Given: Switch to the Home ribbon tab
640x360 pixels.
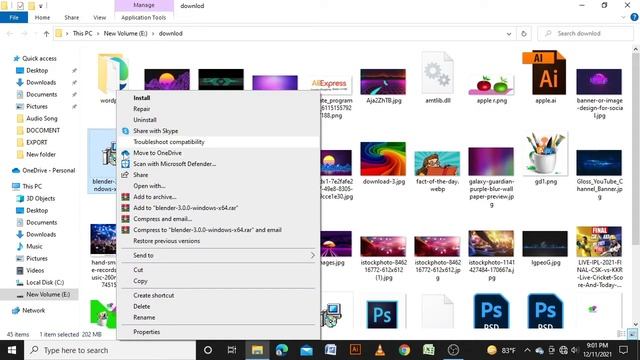Looking at the screenshot, I should (42, 18).
